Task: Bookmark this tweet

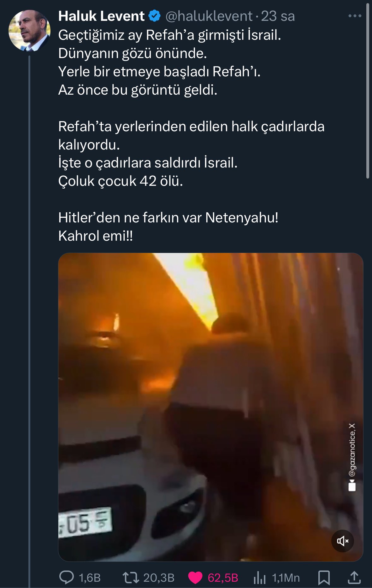Action: click(324, 578)
